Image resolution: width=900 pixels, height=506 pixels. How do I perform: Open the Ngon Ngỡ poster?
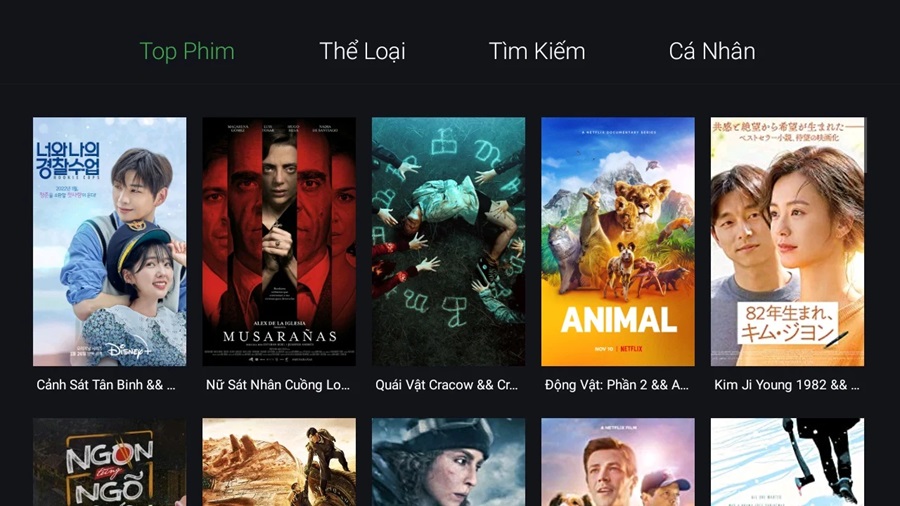(x=110, y=462)
